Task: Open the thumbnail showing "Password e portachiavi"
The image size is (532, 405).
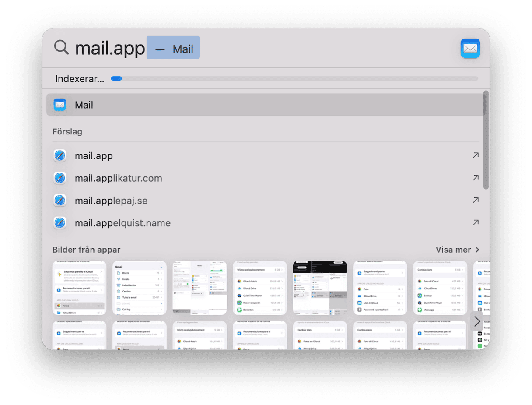Action: 380,288
